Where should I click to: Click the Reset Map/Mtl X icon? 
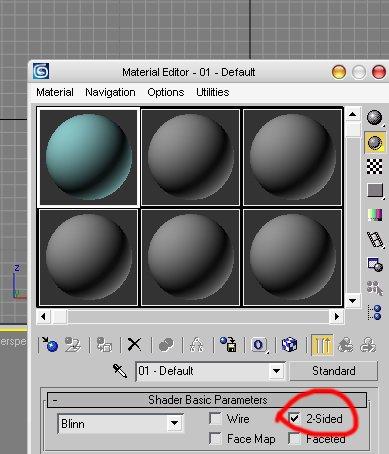(134, 344)
